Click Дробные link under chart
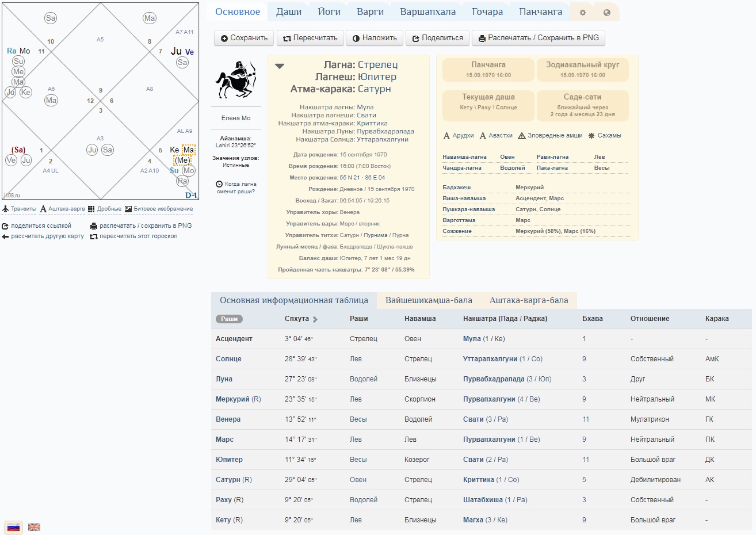The width and height of the screenshot is (756, 535). pos(105,209)
